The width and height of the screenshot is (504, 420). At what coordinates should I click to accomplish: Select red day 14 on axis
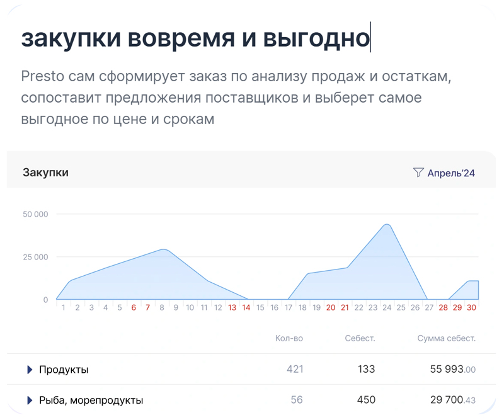246,307
